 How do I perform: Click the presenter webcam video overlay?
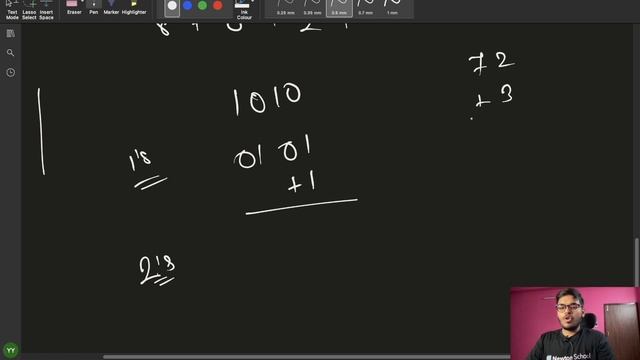tap(575, 323)
